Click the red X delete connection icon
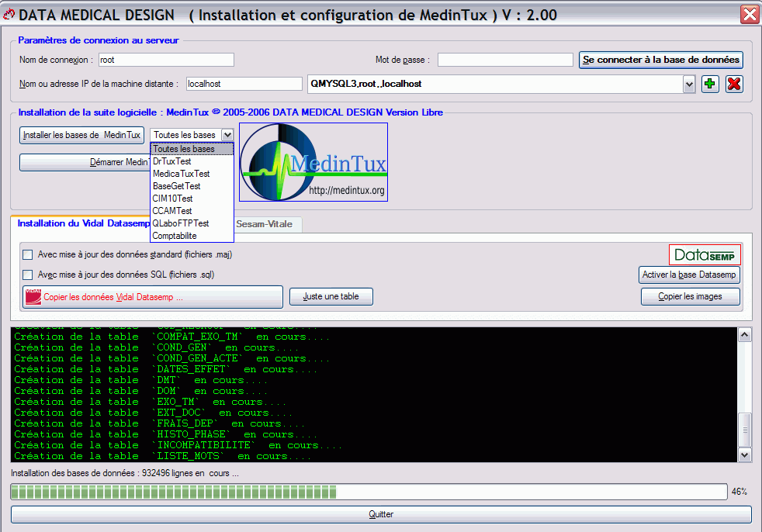 734,84
